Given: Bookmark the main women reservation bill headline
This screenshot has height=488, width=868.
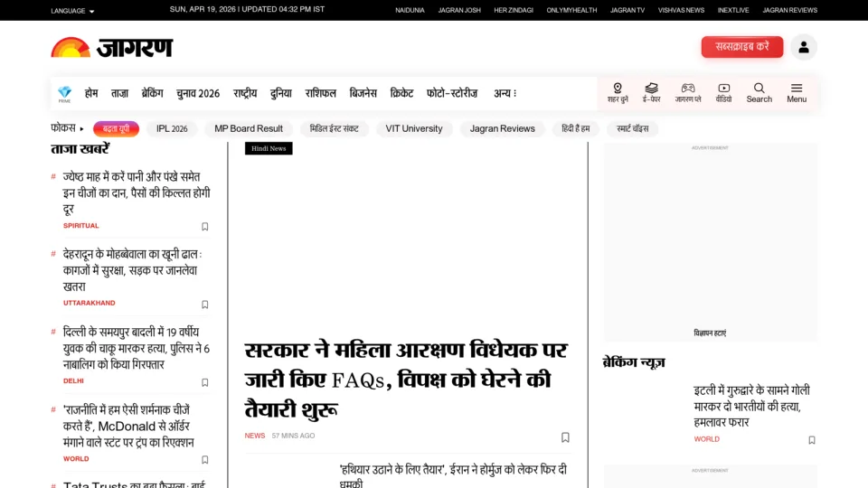Looking at the screenshot, I should click(x=565, y=437).
